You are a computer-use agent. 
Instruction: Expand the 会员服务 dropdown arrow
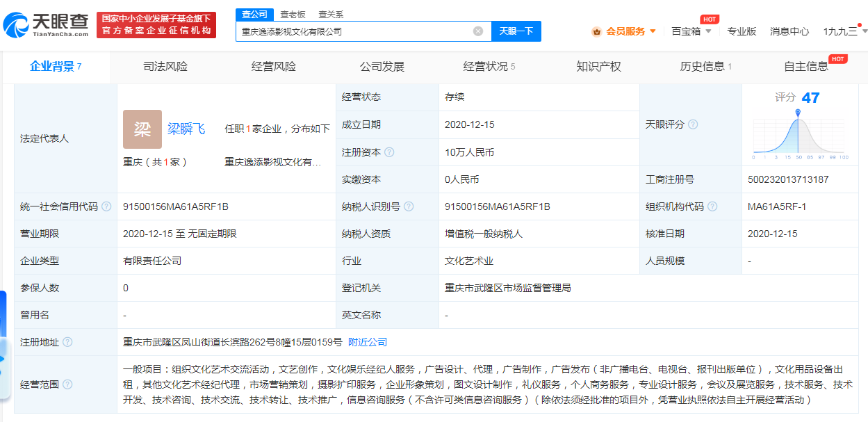tap(653, 31)
